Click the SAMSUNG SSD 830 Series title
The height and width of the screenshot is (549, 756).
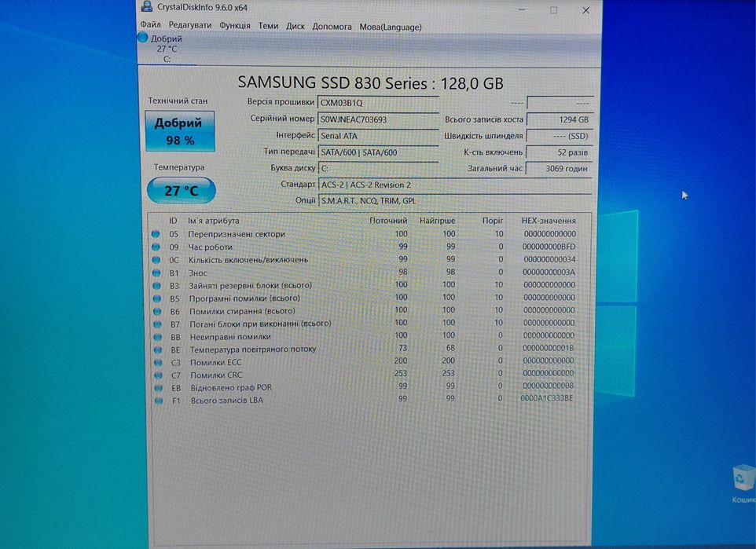pos(370,83)
